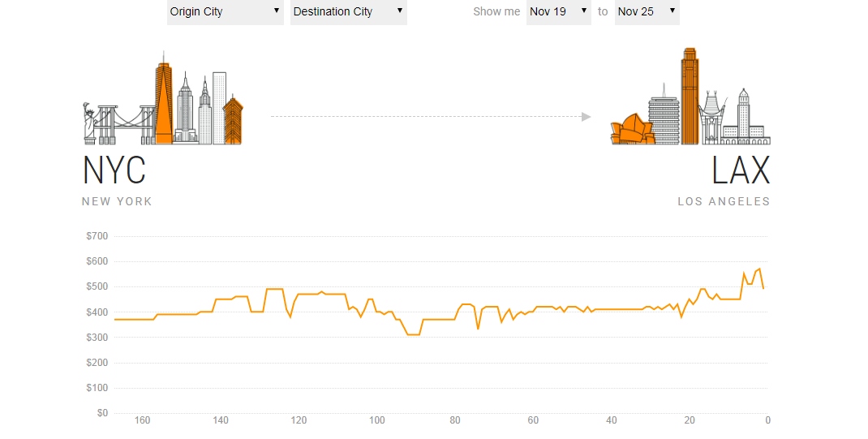Click the Los Angeles skyline illustration
The height and width of the screenshot is (439, 868).
coord(690,97)
